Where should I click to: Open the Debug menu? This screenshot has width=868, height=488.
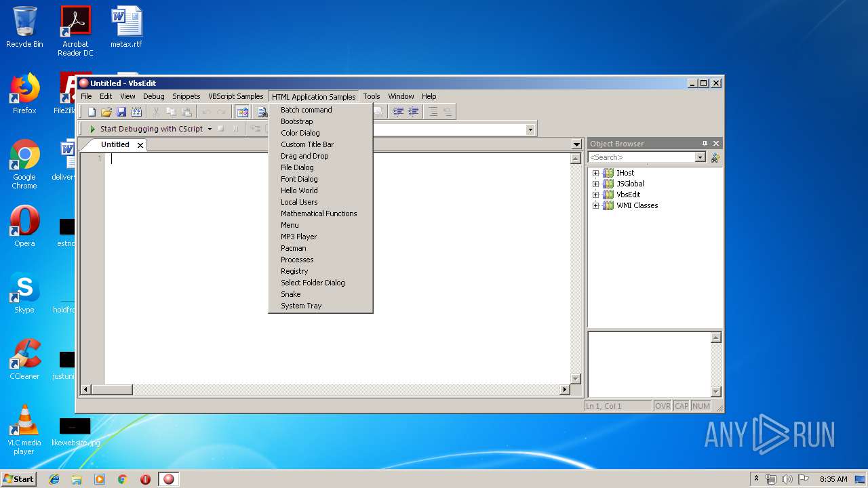click(x=153, y=96)
